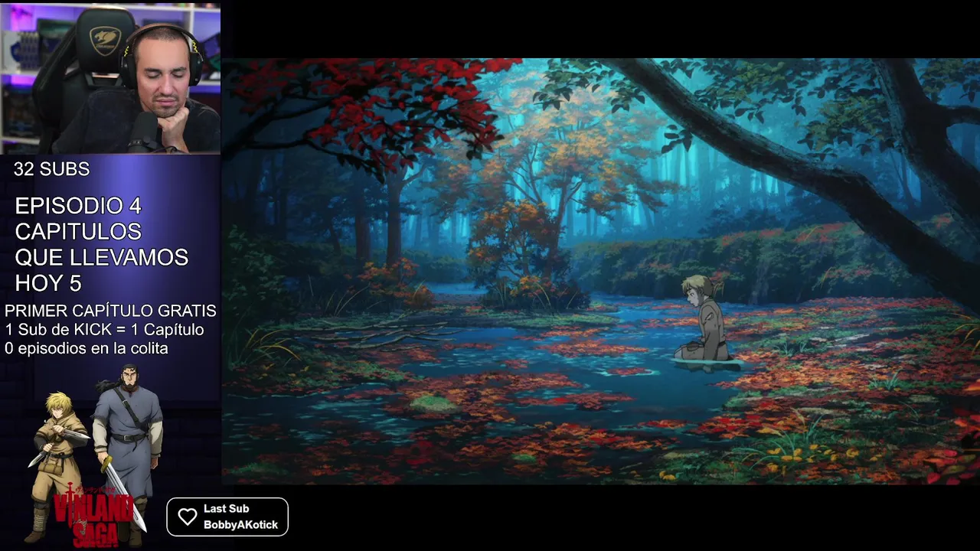The height and width of the screenshot is (551, 980).
Task: Click the anime video showing the forest scene
Action: [x=600, y=272]
